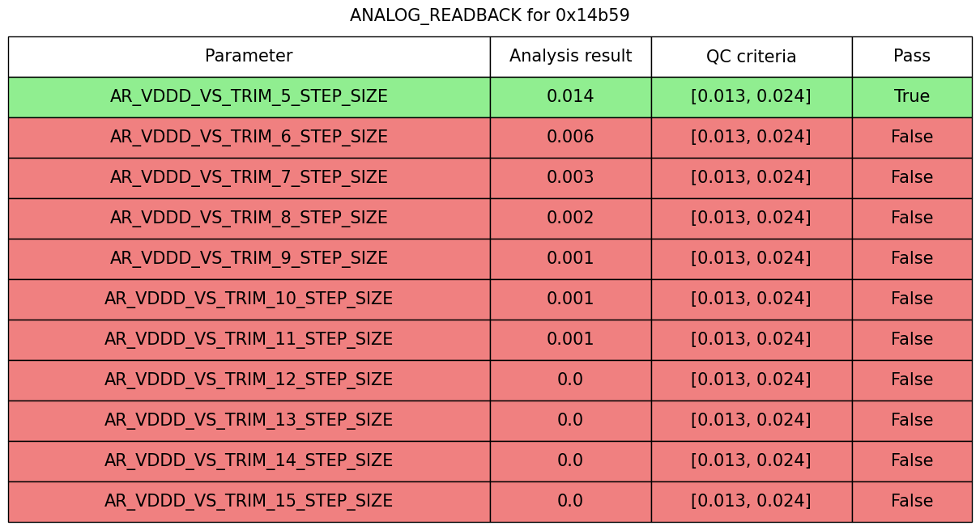This screenshot has width=980, height=530.
Task: Select the QC criteria column header
Action: pos(751,57)
